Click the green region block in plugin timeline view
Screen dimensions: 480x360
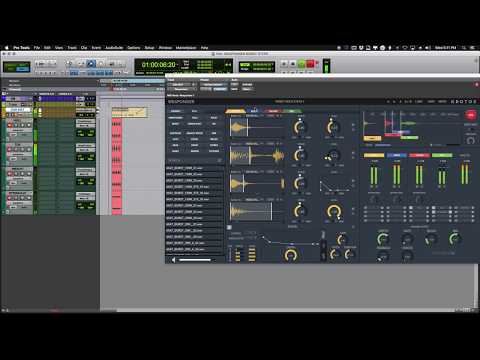pos(409,137)
